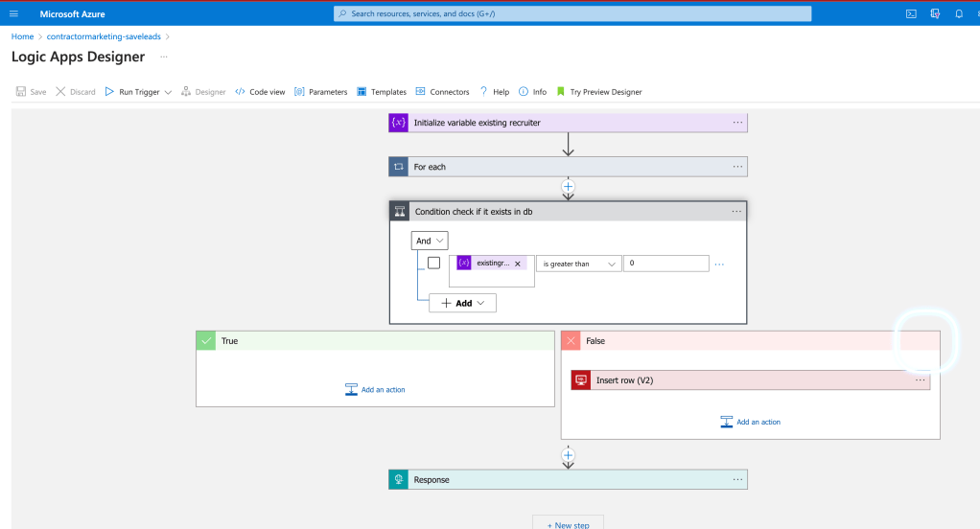This screenshot has width=980, height=529.
Task: Expand the Insert row (V2) action
Action: click(751, 380)
